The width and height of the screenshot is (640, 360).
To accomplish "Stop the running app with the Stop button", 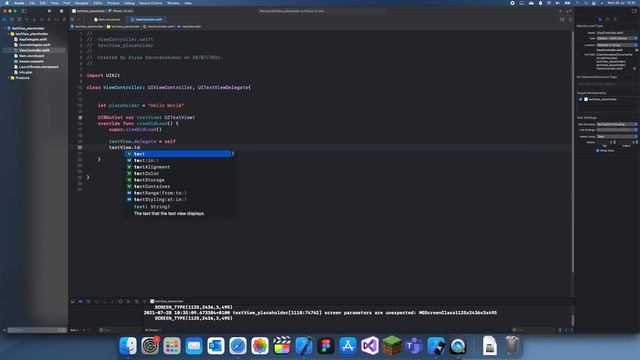I will tap(61, 11).
